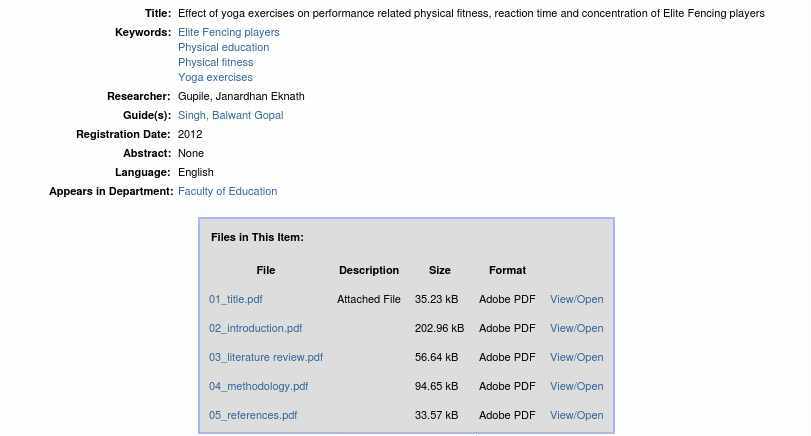Screen dimensions: 811x436
Task: Open the 01_title.pdf file link
Action: pyautogui.click(x=236, y=299)
